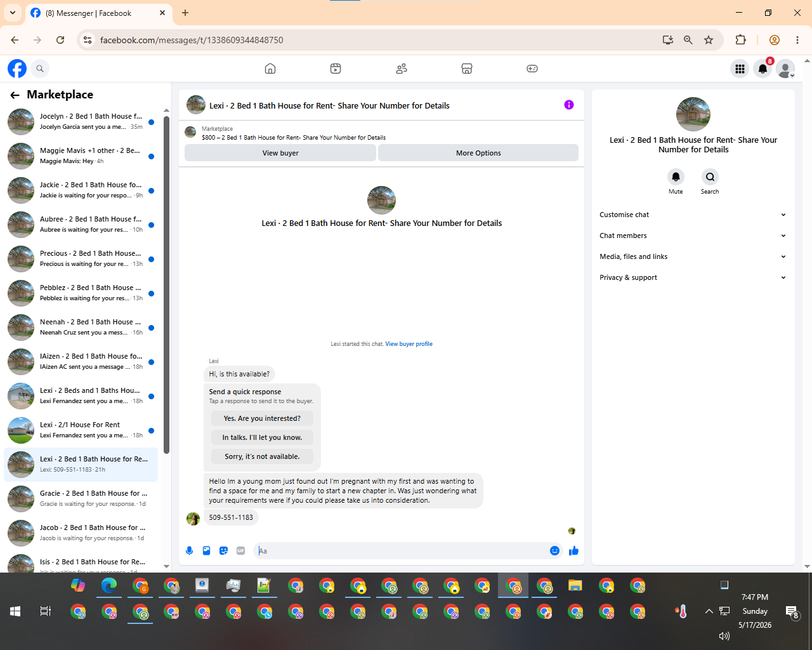
Task: Send quick response "In talks. I'll let you know."
Action: coord(262,437)
